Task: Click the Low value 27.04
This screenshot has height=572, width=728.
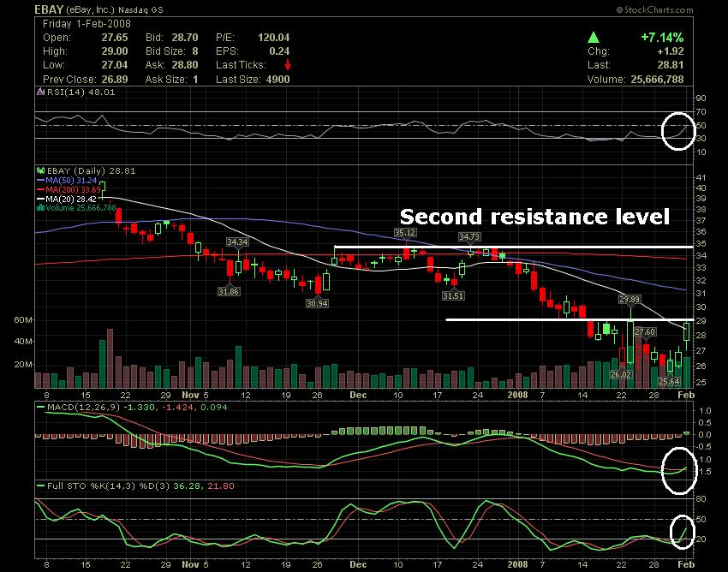Action: pos(115,65)
